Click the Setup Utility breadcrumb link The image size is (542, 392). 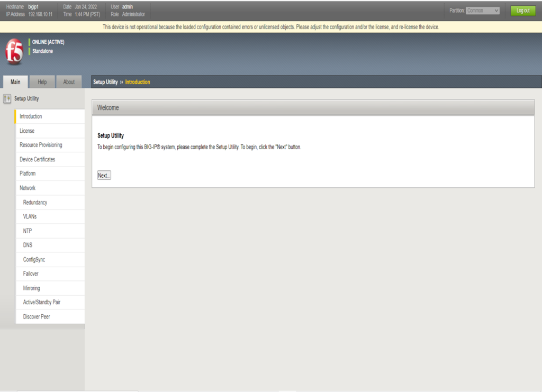[105, 82]
